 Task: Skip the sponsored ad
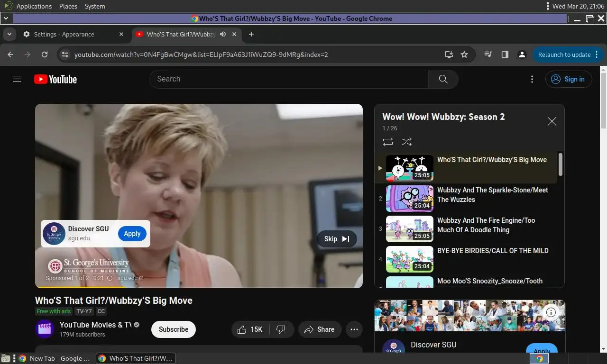337,239
